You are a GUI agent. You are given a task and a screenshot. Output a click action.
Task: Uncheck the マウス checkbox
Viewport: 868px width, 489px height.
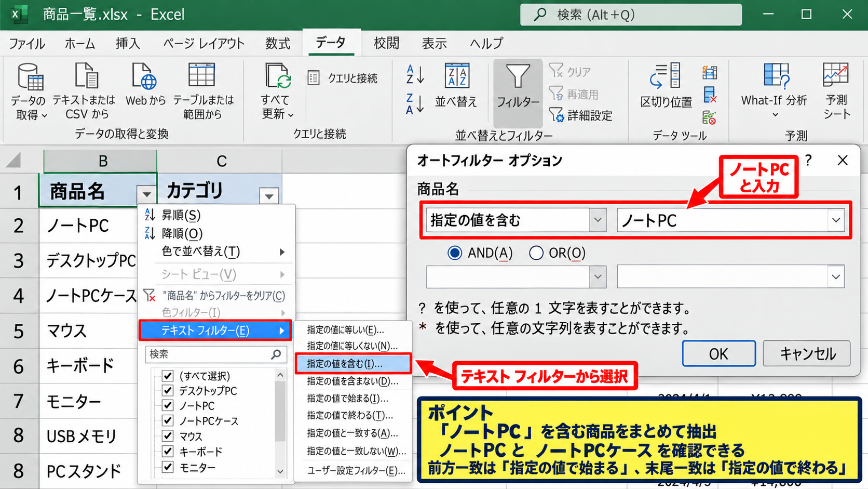(x=167, y=435)
